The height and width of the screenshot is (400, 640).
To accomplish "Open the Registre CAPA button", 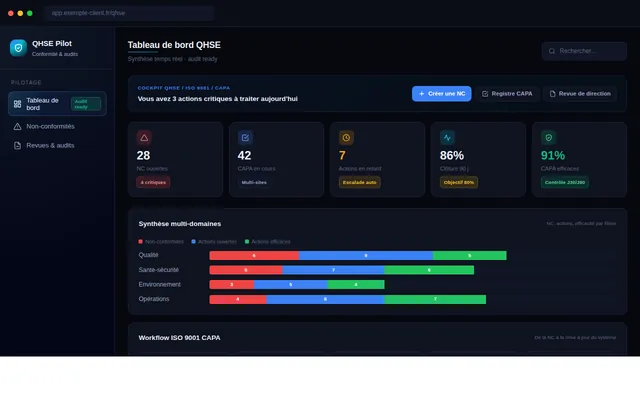I will pyautogui.click(x=507, y=93).
